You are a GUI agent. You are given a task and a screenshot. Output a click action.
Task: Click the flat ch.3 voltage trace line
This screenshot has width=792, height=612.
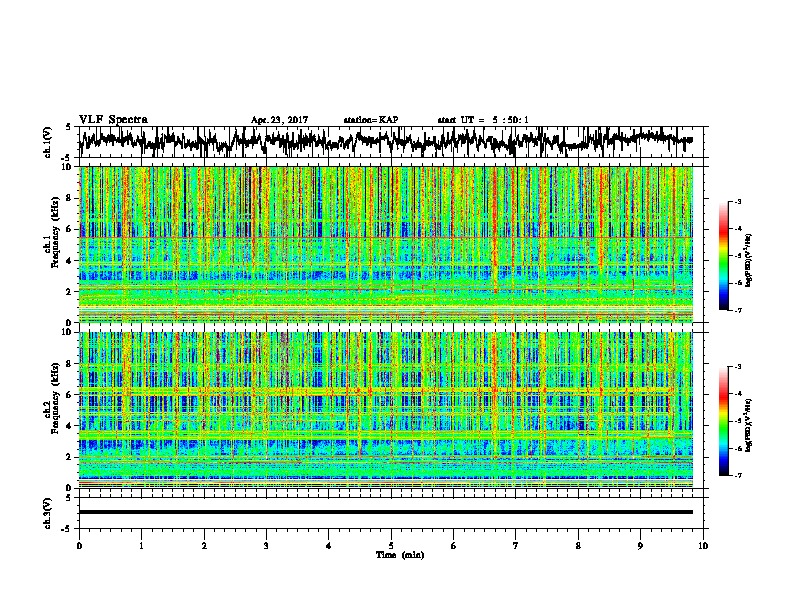pos(386,512)
